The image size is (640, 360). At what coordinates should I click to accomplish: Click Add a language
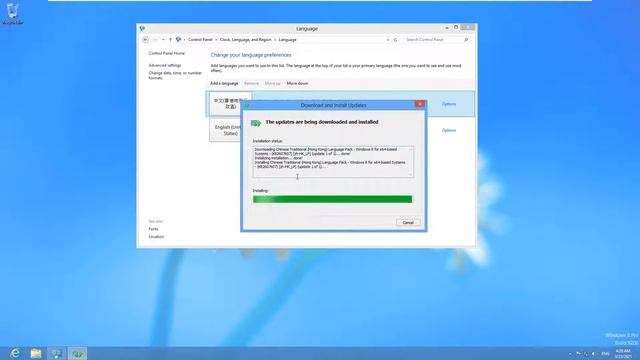click(x=224, y=83)
